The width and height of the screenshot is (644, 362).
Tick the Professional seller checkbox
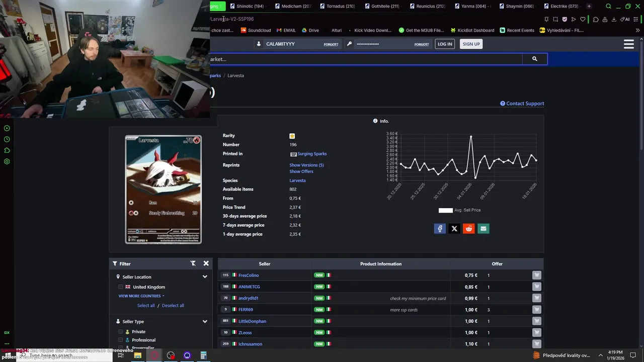click(121, 340)
